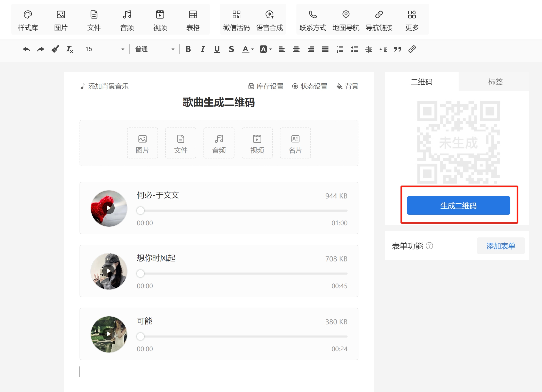Insert hyperlink from format bar
This screenshot has width=542, height=392.
(x=412, y=49)
